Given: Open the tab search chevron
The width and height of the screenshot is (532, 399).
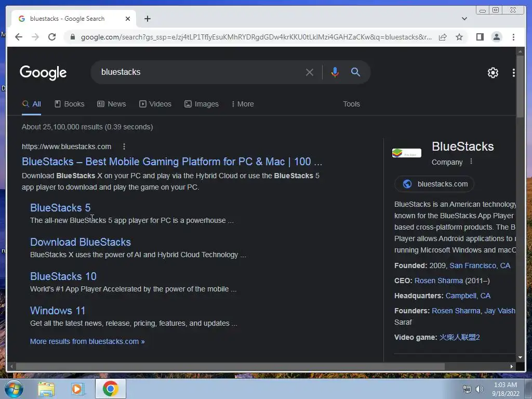Looking at the screenshot, I should [464, 19].
